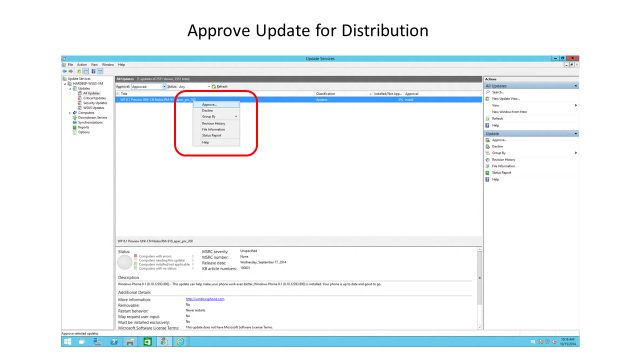Viewport: 640px width, 360px height.
Task: Open Downstream Servers tree node
Action: tap(92, 118)
